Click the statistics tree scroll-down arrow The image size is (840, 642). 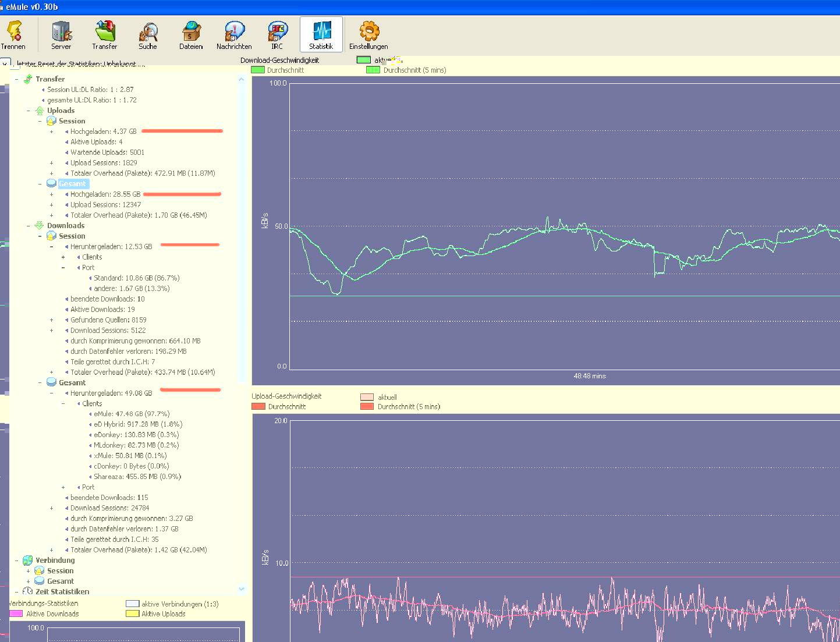(242, 589)
